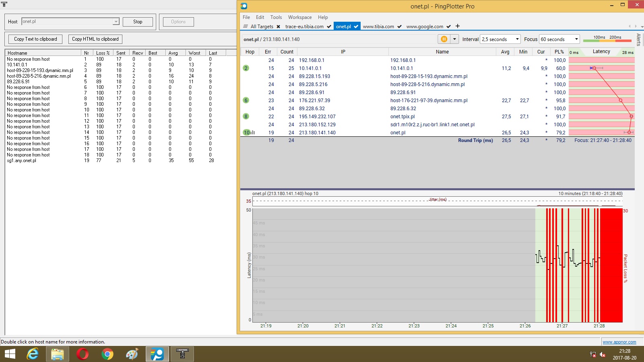This screenshot has height=362, width=644.
Task: Select the hop 6 green circle marker
Action: pos(246,100)
